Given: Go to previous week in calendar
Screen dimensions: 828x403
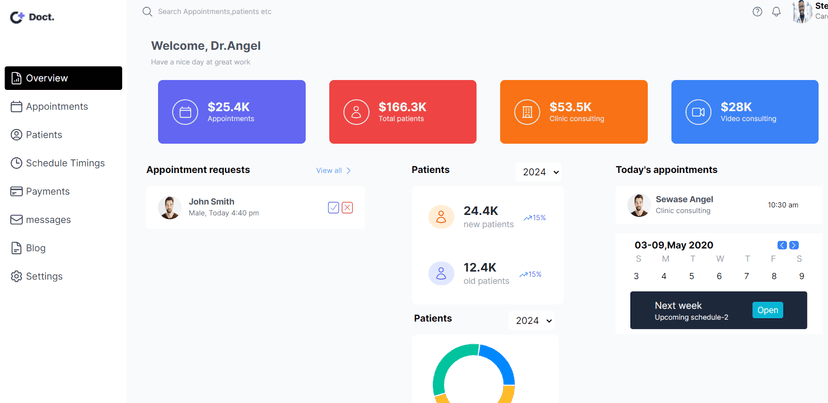Looking at the screenshot, I should pyautogui.click(x=782, y=245).
